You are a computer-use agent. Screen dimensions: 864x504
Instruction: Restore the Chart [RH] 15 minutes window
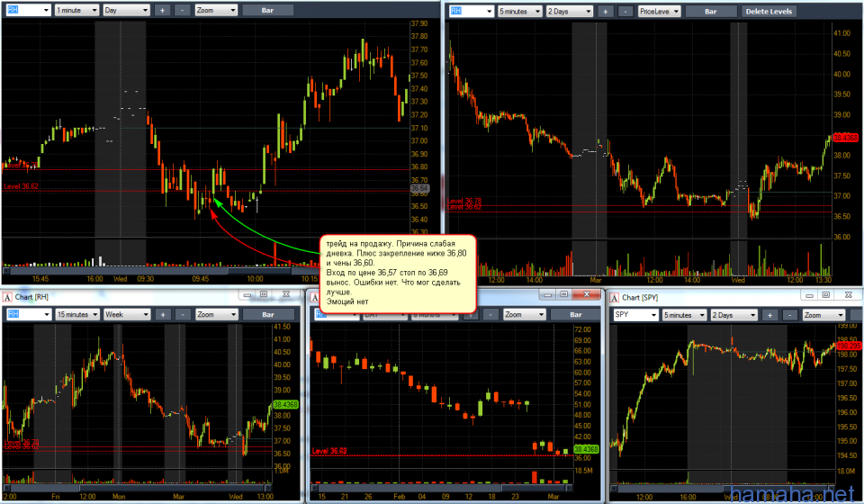pos(264,294)
